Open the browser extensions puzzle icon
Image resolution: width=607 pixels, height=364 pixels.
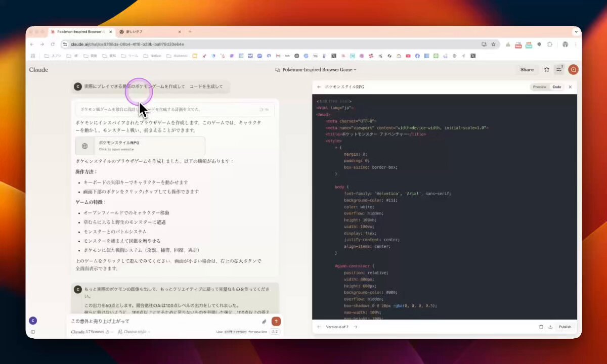click(x=550, y=44)
